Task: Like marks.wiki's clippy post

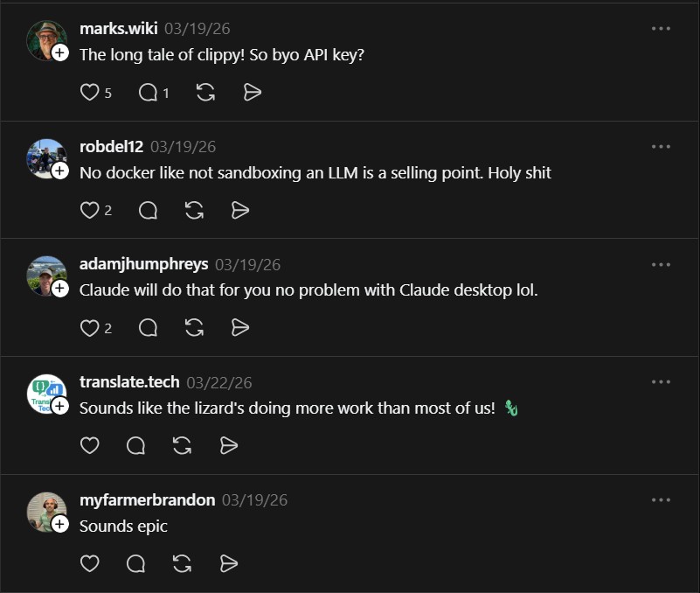Action: point(89,92)
